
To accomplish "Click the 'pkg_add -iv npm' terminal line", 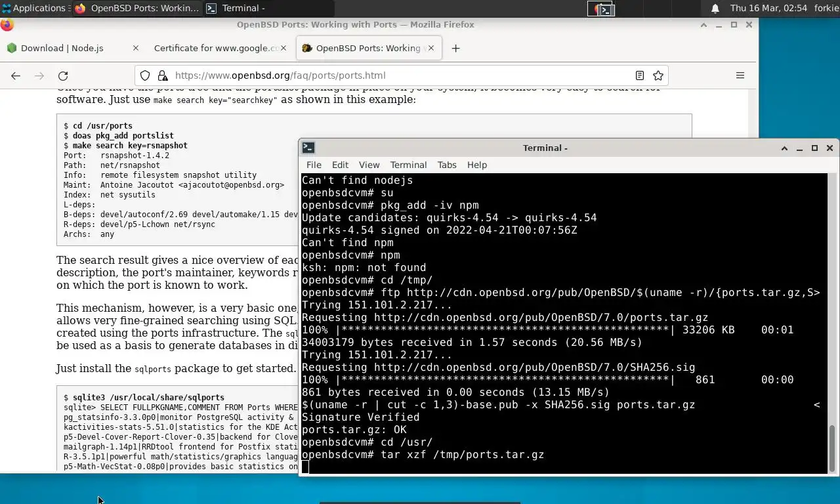I will point(429,205).
